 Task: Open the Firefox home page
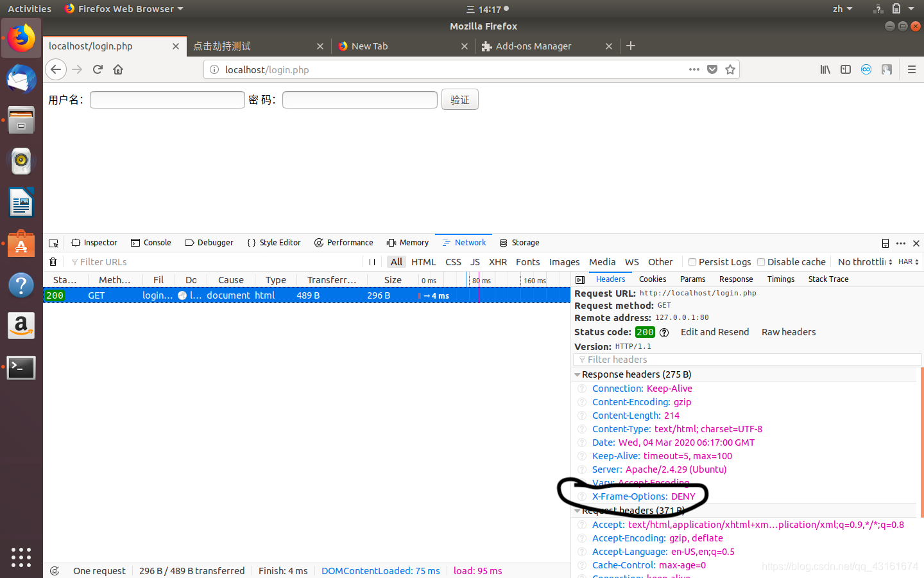(118, 69)
